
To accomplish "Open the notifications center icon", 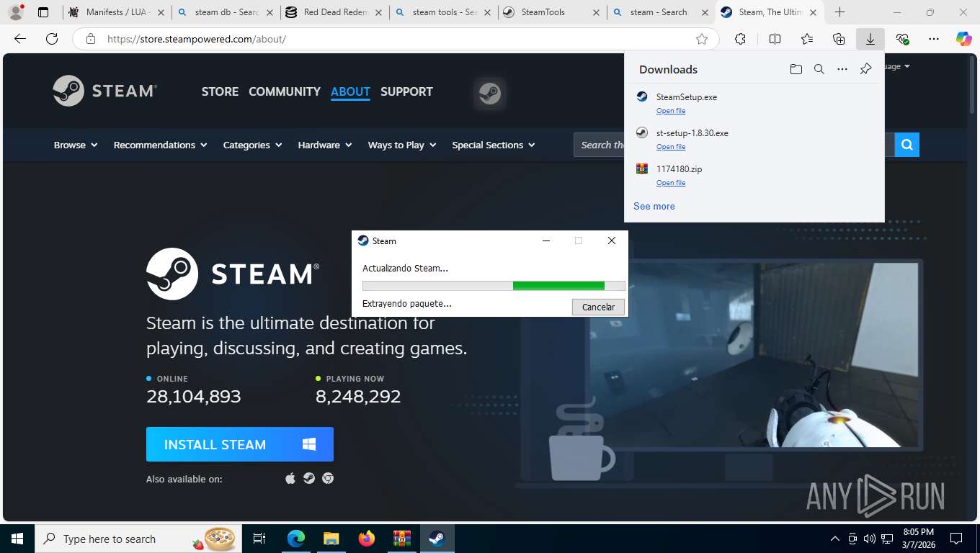I will 956,539.
